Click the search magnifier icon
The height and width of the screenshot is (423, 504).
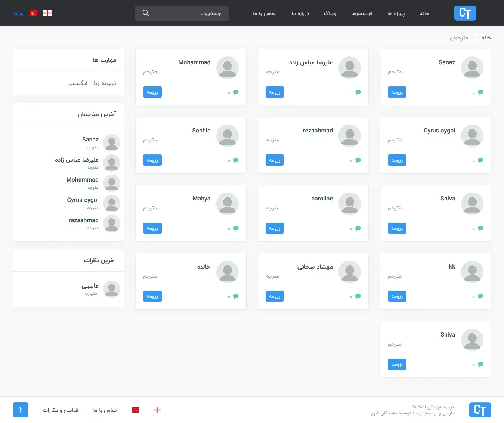[146, 13]
